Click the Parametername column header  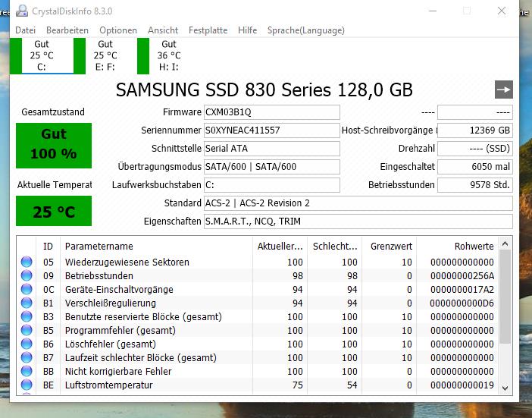coord(156,247)
